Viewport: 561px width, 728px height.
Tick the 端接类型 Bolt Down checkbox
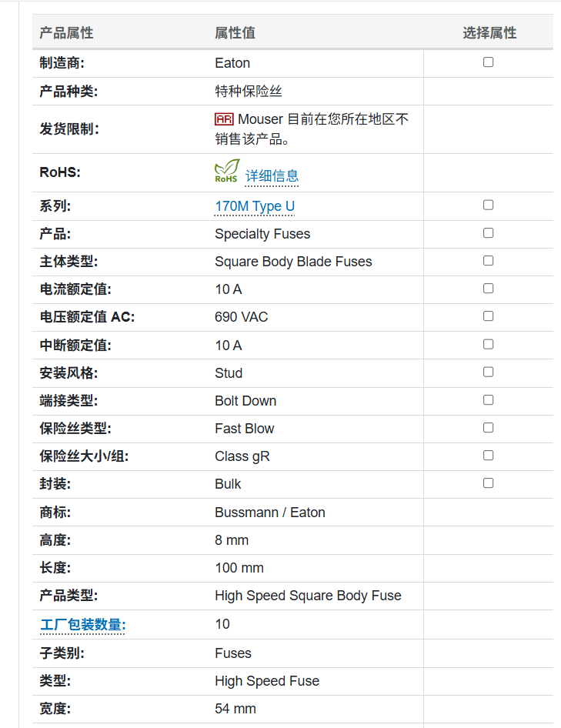[x=488, y=400]
